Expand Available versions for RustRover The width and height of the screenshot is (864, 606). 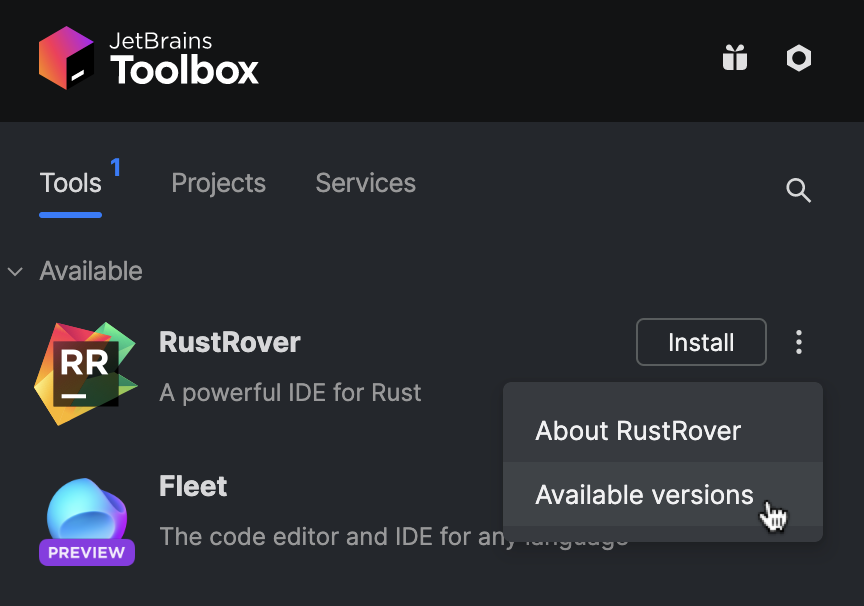point(644,494)
